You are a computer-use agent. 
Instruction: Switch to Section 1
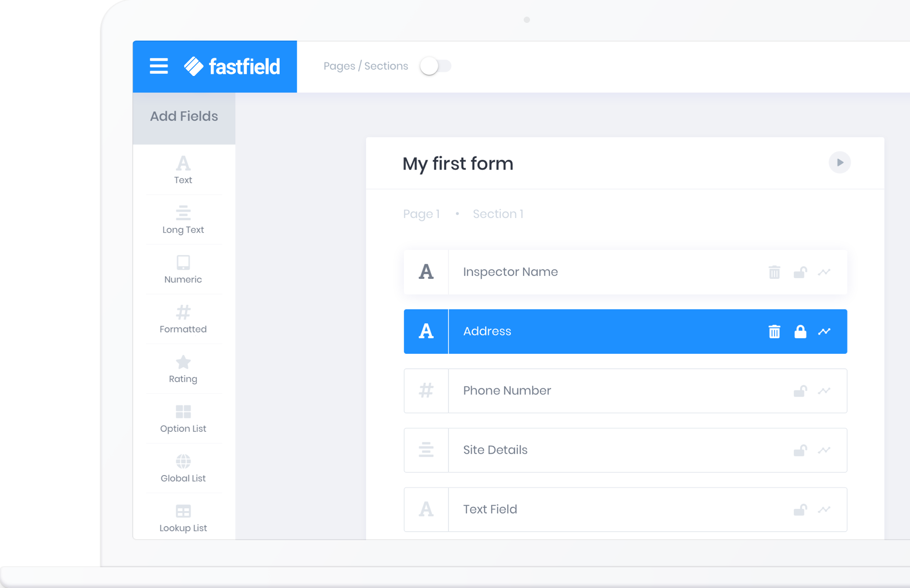[498, 213]
